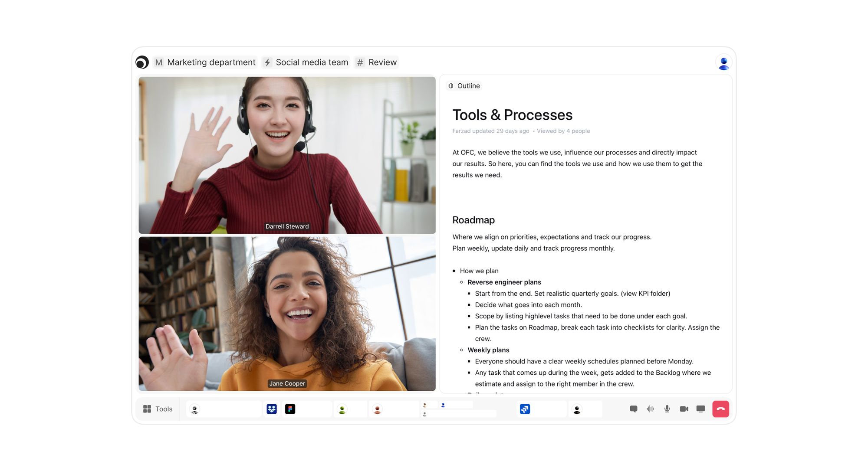Image resolution: width=868 pixels, height=471 pixels.
Task: Open the chat bubble icon
Action: (633, 409)
